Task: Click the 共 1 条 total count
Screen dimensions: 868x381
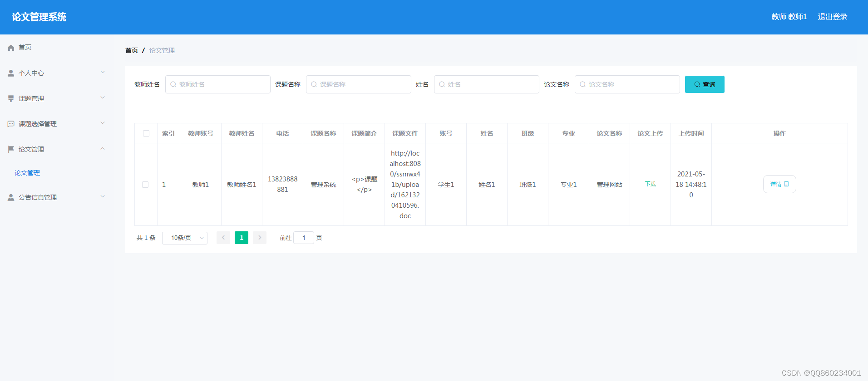Action: pyautogui.click(x=146, y=238)
